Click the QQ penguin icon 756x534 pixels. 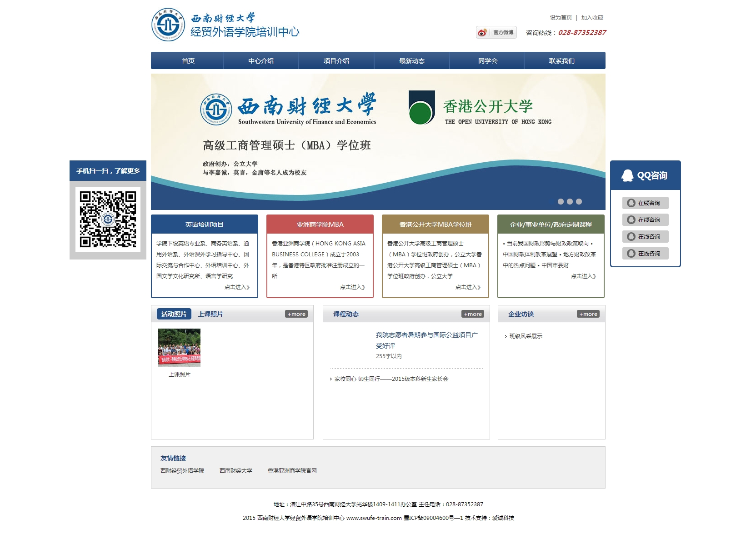click(x=627, y=175)
